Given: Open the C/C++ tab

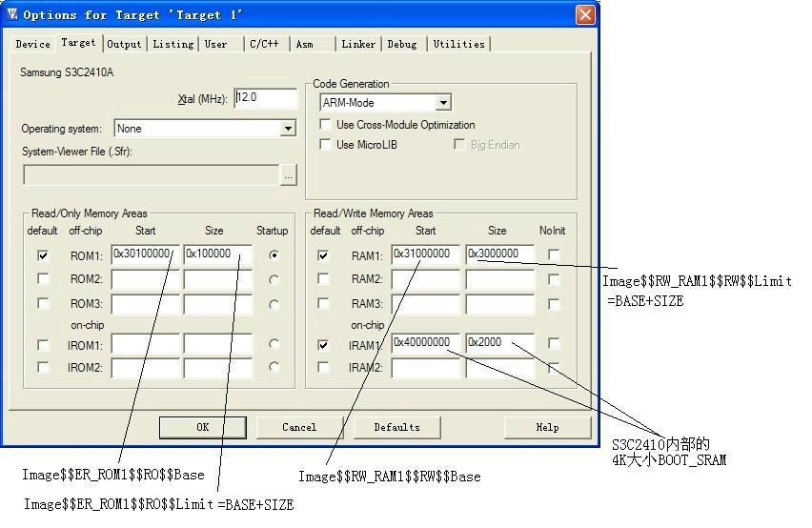Looking at the screenshot, I should [x=264, y=44].
